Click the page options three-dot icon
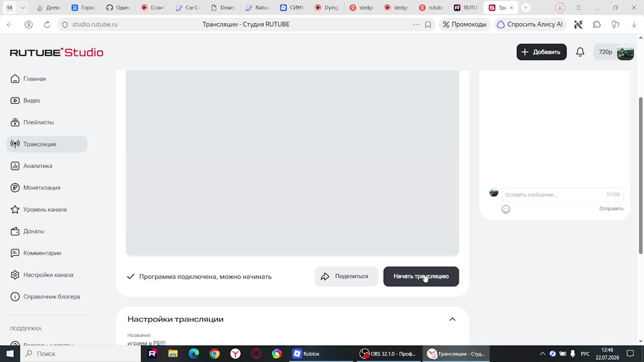 (x=416, y=24)
